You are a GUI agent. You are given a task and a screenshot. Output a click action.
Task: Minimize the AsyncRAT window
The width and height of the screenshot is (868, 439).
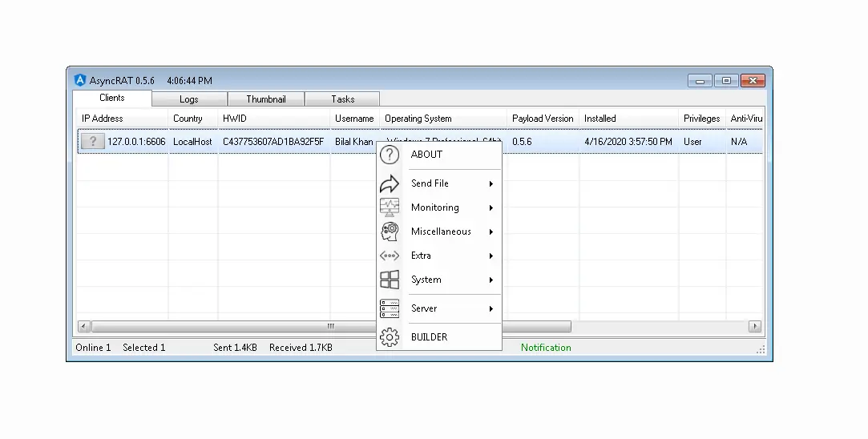point(700,81)
